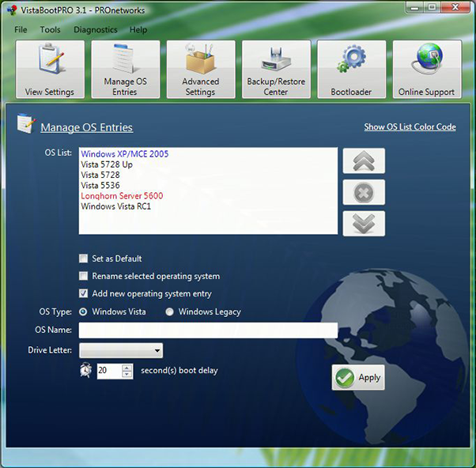Select the Vista 5728 entry
476x468 pixels.
(100, 175)
